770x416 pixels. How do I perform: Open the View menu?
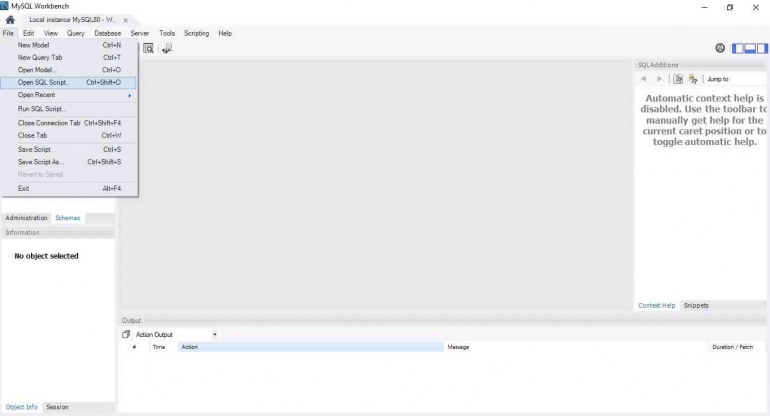point(51,33)
